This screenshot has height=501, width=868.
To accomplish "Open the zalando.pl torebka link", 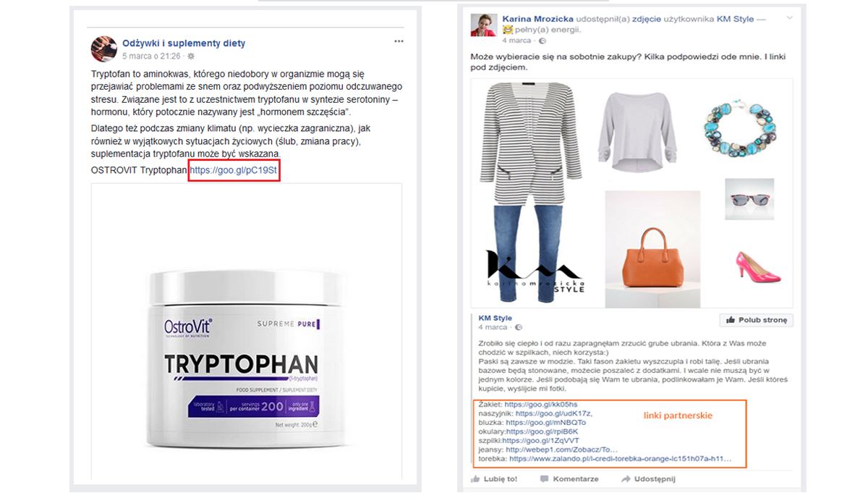I will 620,458.
